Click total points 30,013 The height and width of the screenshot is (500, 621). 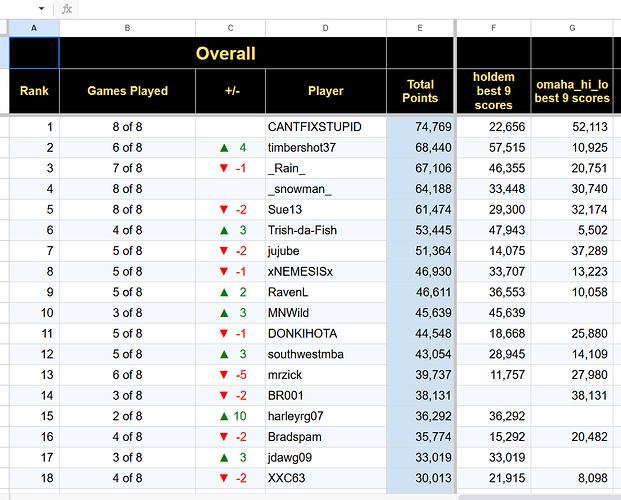pos(420,478)
